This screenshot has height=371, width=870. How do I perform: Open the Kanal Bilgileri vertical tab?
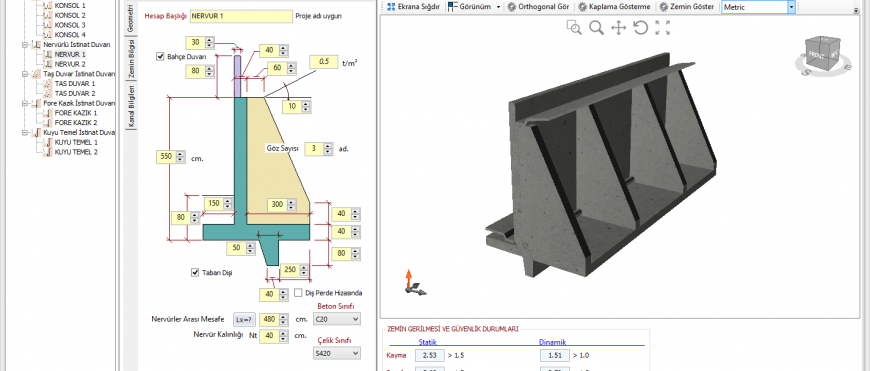[131, 107]
